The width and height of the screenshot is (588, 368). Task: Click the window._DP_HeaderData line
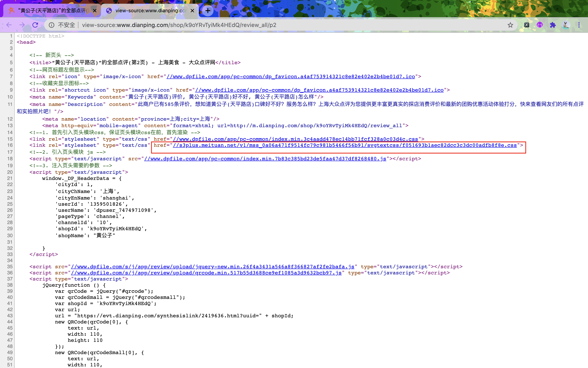pyautogui.click(x=82, y=178)
